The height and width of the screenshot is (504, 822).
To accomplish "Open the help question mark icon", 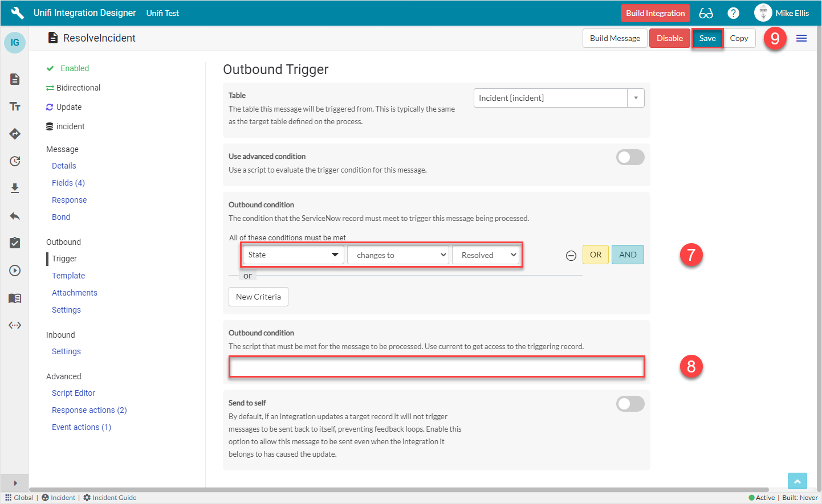I will pyautogui.click(x=733, y=13).
